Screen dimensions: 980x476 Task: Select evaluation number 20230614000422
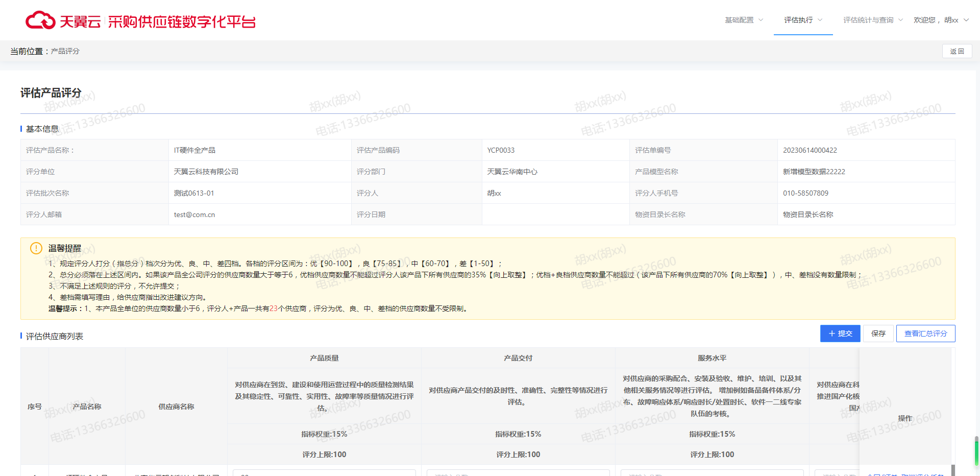[810, 150]
